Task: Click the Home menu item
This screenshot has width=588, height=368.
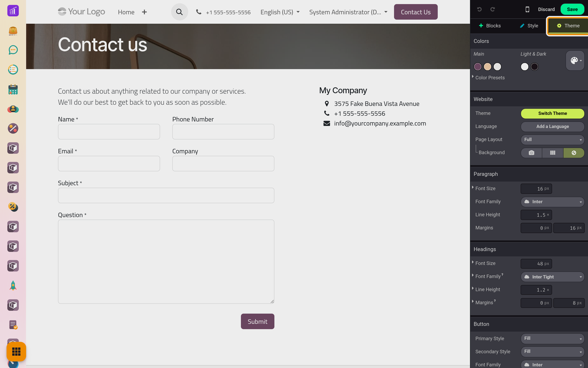Action: (x=126, y=12)
